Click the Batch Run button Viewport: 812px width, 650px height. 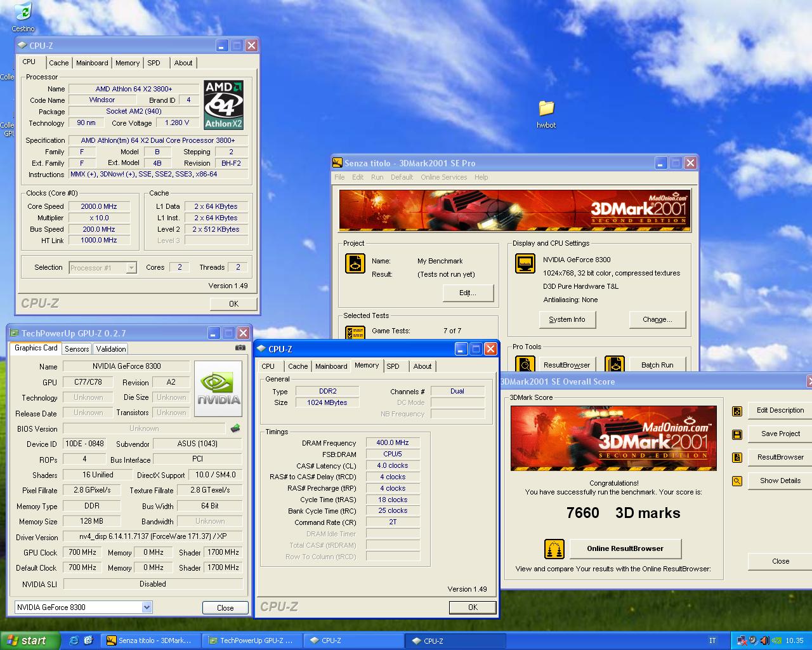(x=657, y=365)
